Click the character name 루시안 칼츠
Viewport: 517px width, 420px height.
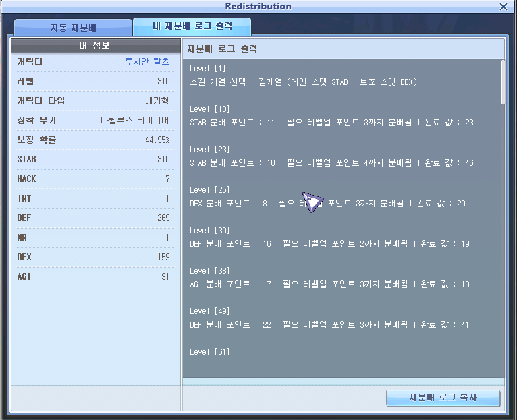147,61
